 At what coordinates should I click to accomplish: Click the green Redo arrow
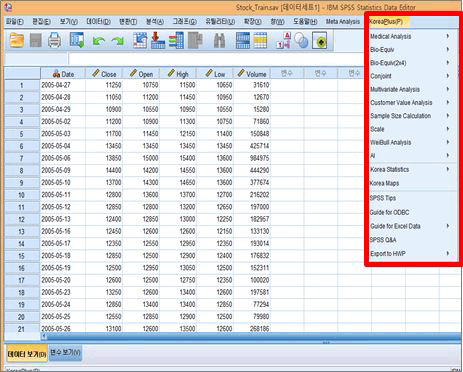117,41
